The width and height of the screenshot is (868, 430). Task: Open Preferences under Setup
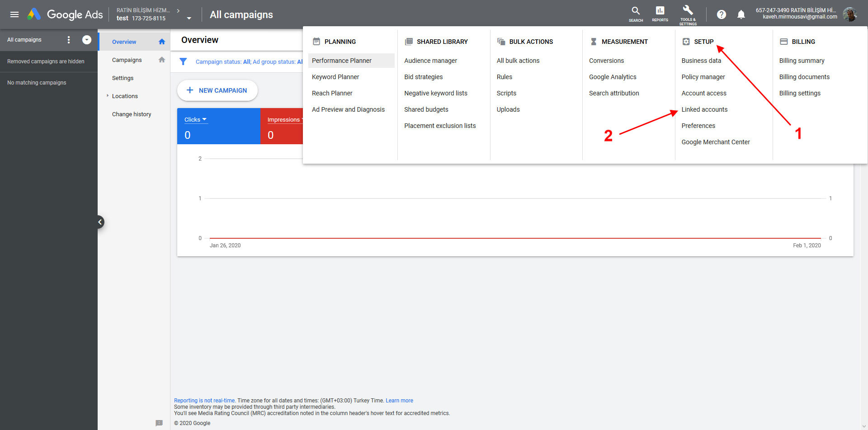698,126
